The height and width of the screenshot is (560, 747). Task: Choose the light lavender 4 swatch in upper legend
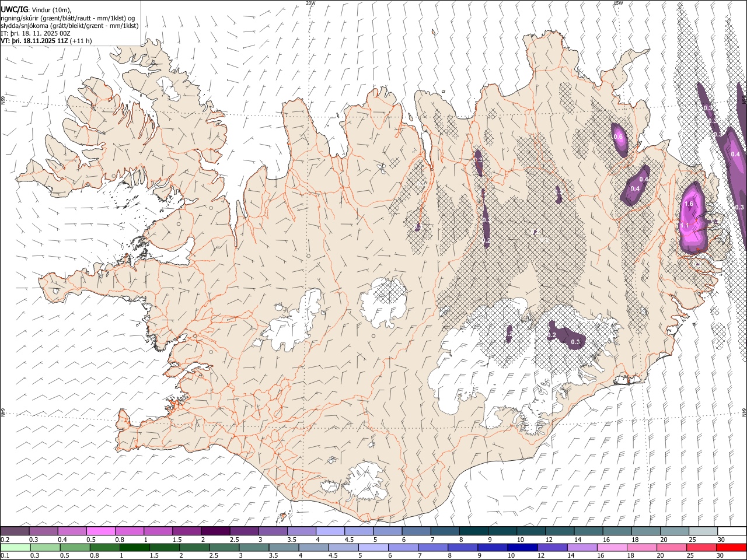coord(330,531)
